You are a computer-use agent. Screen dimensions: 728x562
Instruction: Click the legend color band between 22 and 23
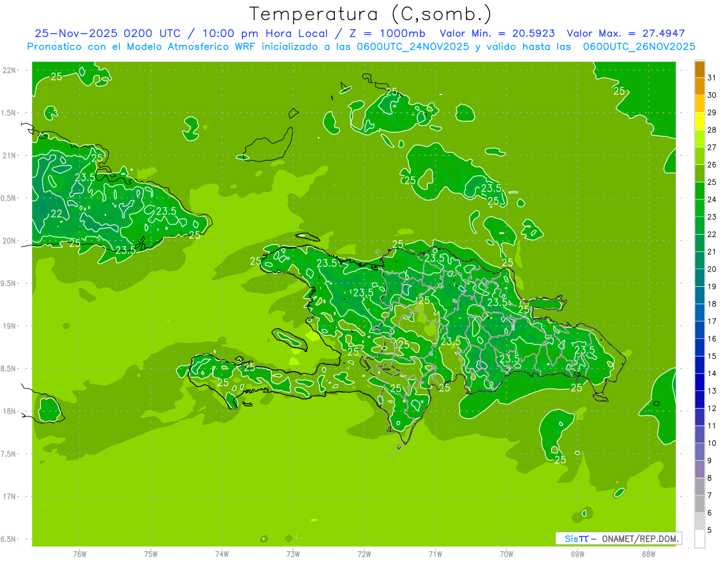coord(699,226)
